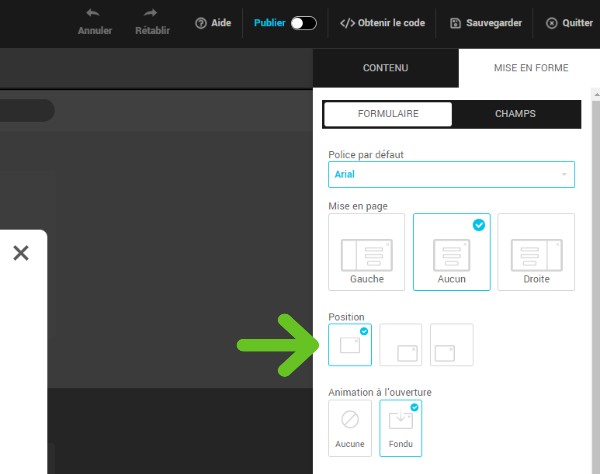The image size is (600, 474).
Task: Set opening animation to Aucune
Action: 350,428
